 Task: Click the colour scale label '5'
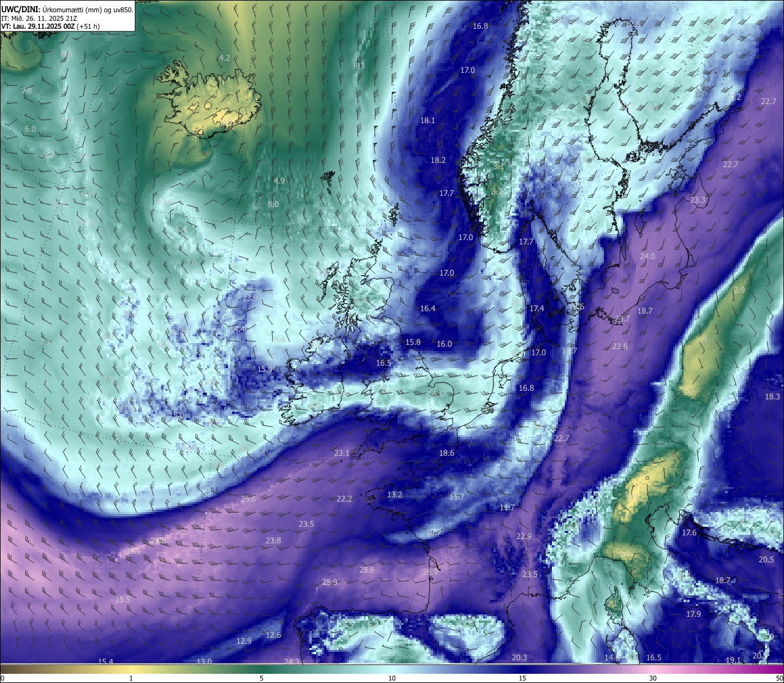[262, 678]
